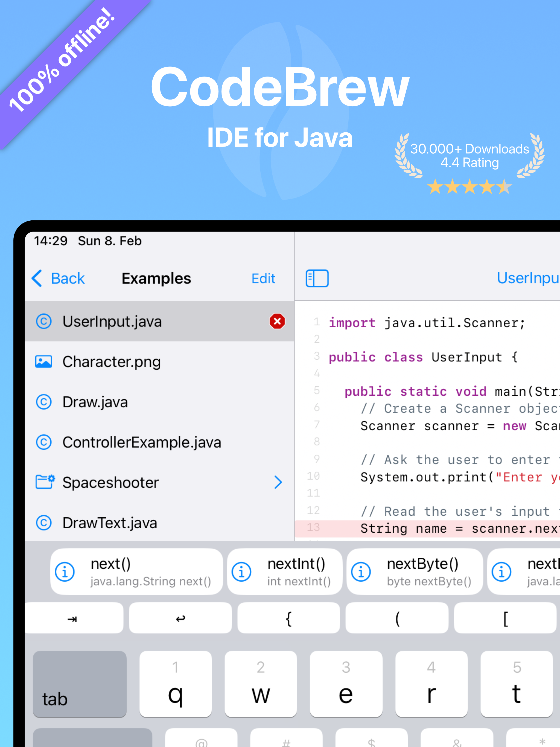The width and height of the screenshot is (560, 747).
Task: Click the folder icon beside Spaceshooter
Action: point(45,482)
